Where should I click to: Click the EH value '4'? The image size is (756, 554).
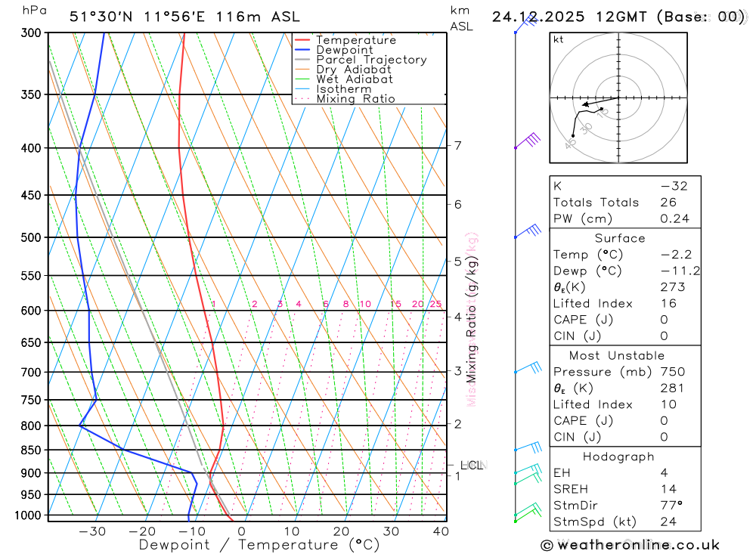tap(664, 473)
